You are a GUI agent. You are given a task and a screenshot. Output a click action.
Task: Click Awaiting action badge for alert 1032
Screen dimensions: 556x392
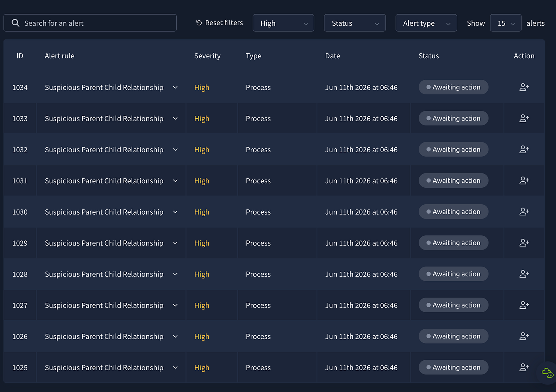point(453,150)
